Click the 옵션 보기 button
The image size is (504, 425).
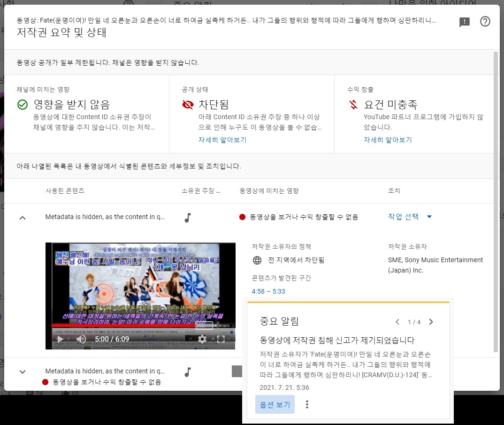275,404
